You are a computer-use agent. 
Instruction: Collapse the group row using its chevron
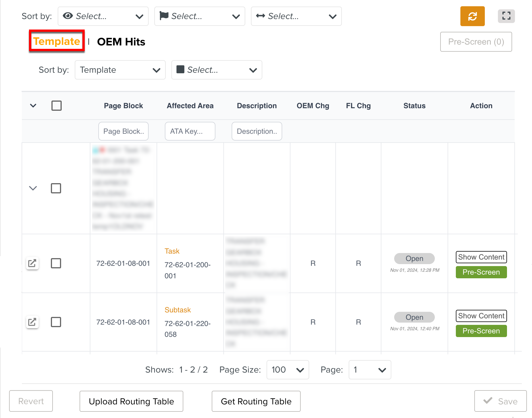click(x=33, y=188)
